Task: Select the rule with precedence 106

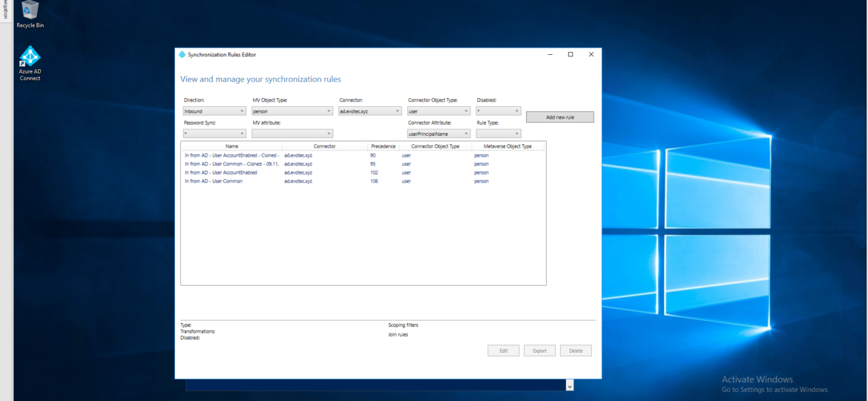Action: tap(363, 181)
